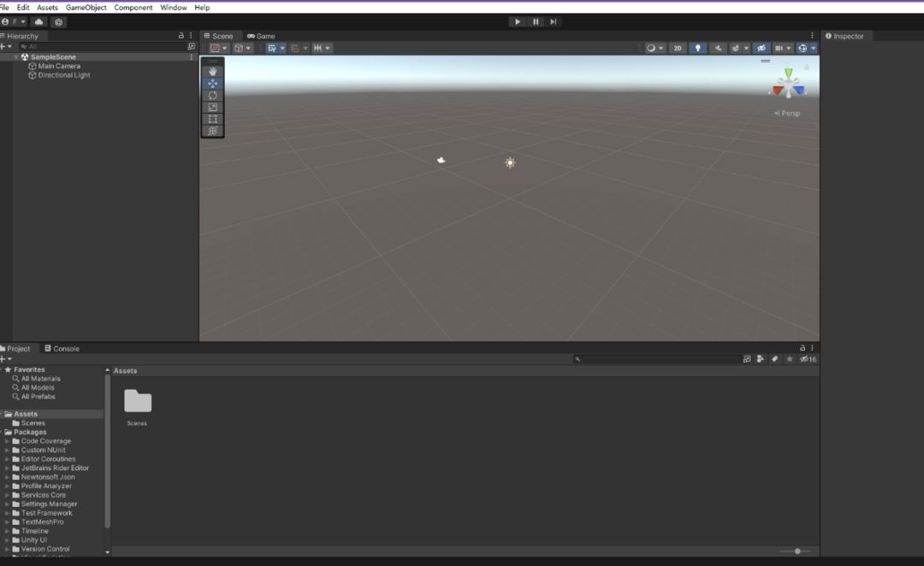Select Main Camera in Hierarchy
The width and height of the screenshot is (924, 566).
[59, 66]
